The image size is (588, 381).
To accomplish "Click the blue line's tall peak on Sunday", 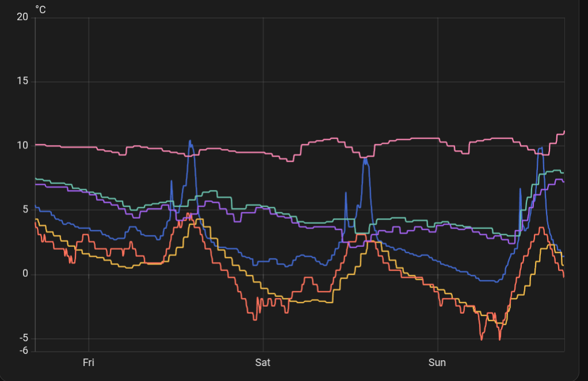I will pyautogui.click(x=540, y=148).
